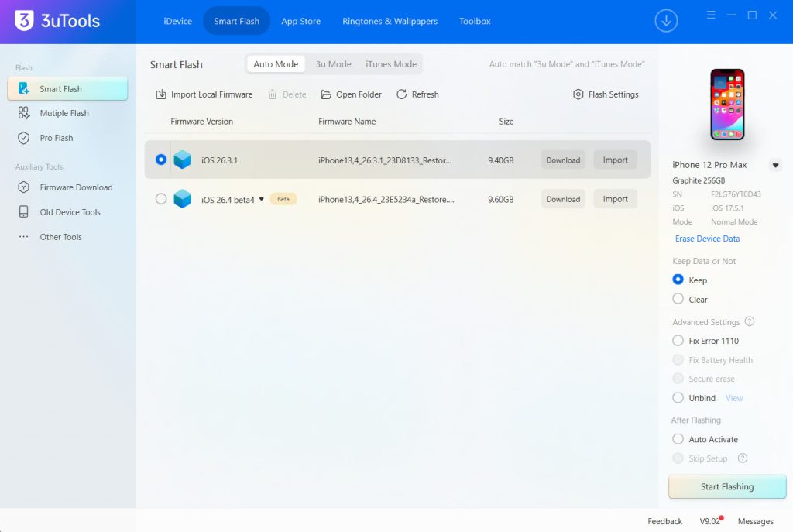Toggle the Fix Battery Health option
Image resolution: width=793 pixels, height=532 pixels.
tap(678, 359)
